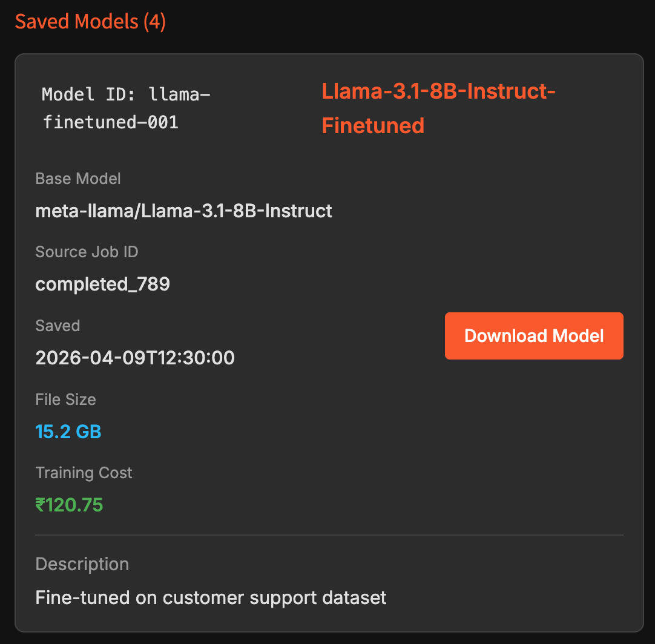
Task: Click the green ₹120.75 training cost
Action: click(x=69, y=505)
